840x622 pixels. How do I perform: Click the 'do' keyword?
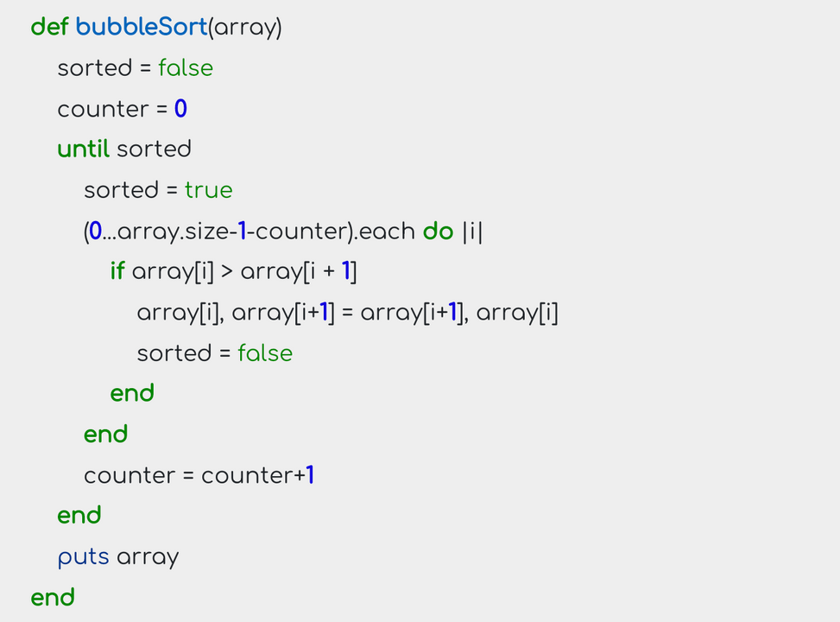click(439, 232)
